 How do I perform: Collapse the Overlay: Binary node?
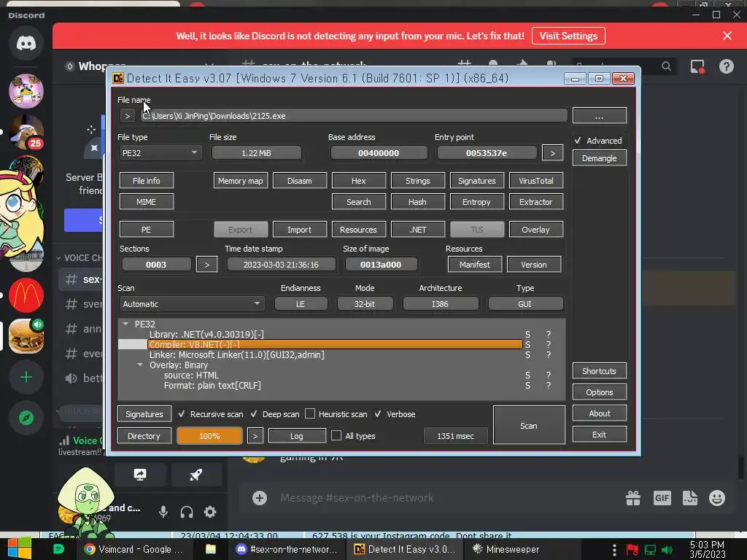click(x=140, y=365)
